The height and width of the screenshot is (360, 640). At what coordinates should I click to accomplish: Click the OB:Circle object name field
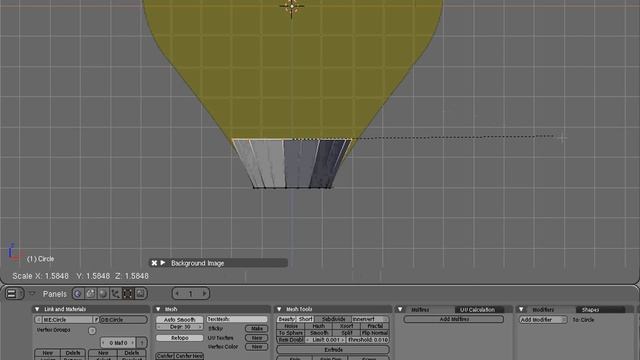(123, 320)
